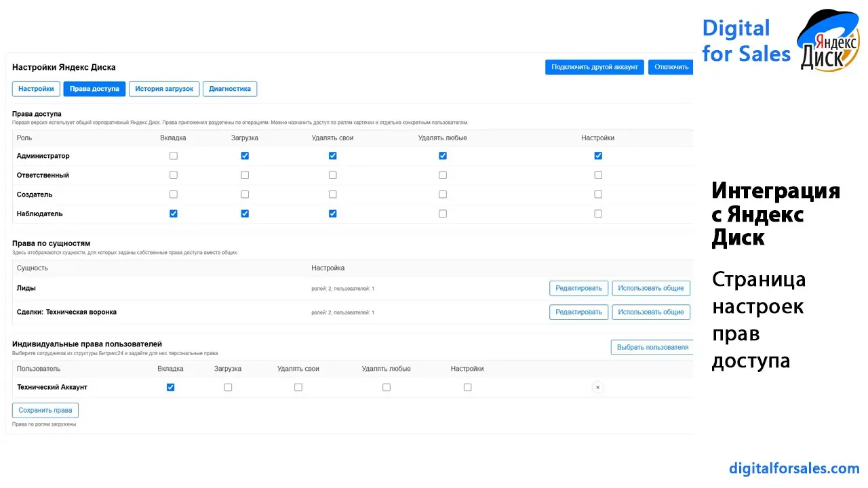Switch to the Права доступа tab
Viewport: 868px width, 488px height.
click(x=94, y=89)
